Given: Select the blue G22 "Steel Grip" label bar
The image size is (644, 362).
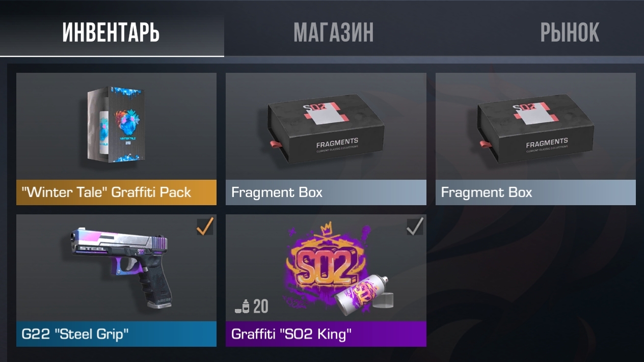Looking at the screenshot, I should click(116, 334).
